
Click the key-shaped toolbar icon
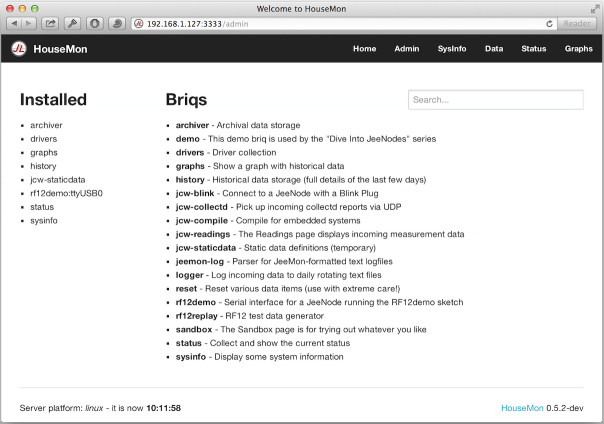72,23
